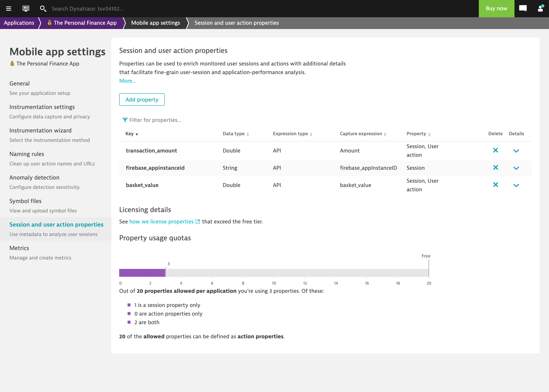
Task: Select Session and user action properties breadcrumb
Action: coord(237,23)
